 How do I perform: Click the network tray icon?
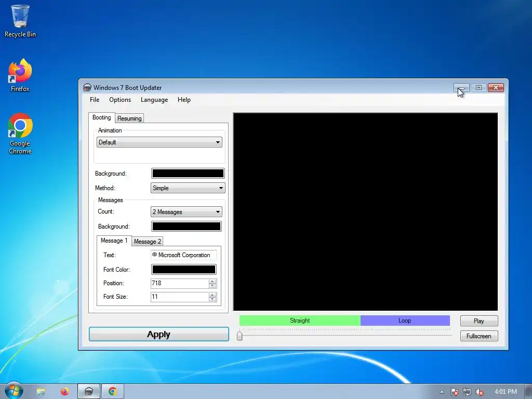click(467, 392)
